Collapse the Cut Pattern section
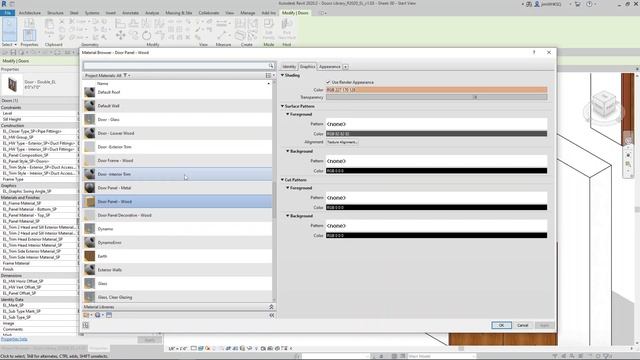This screenshot has width=640, height=360. [x=282, y=180]
